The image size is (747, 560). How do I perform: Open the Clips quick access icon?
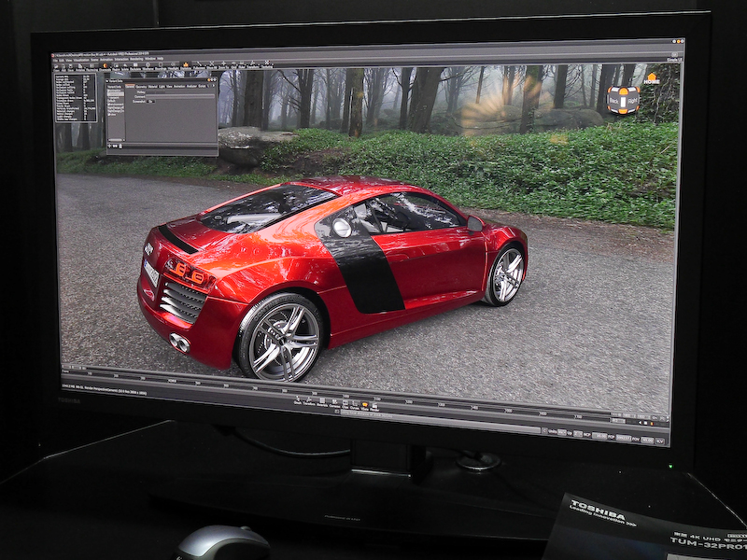coord(345,405)
